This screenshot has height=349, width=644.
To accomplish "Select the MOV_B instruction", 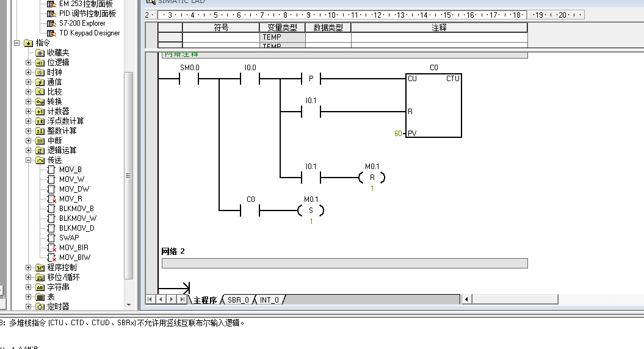I will (70, 170).
